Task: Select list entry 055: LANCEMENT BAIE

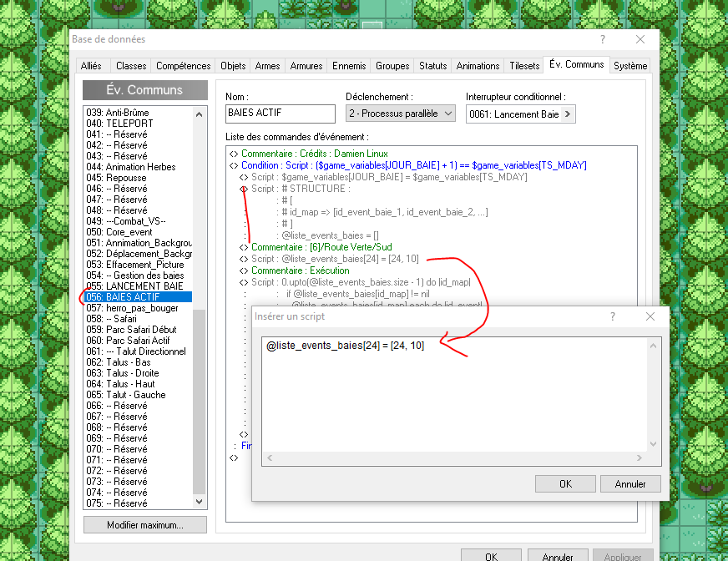Action: tap(139, 286)
